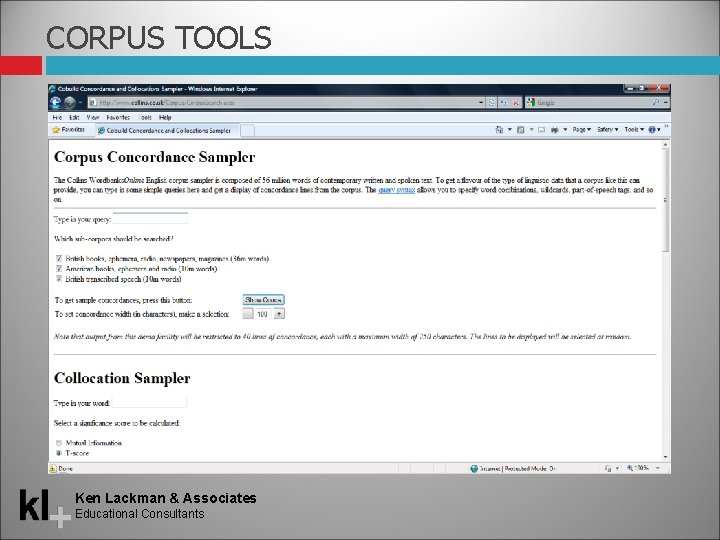Open the Tools menu in menu bar
The width and height of the screenshot is (720, 540).
click(x=145, y=118)
